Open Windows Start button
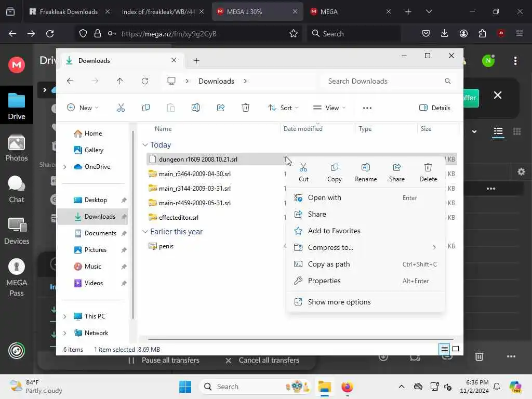This screenshot has width=532, height=399. point(185,387)
